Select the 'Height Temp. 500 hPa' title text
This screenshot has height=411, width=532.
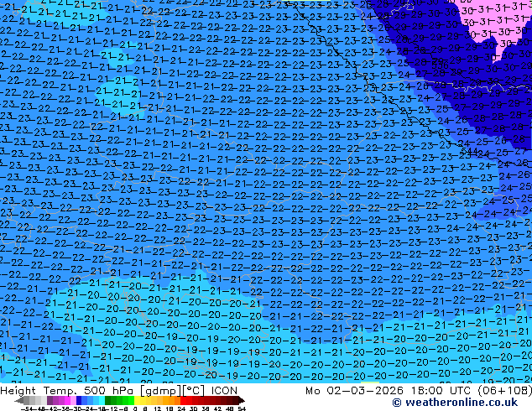coord(67,391)
